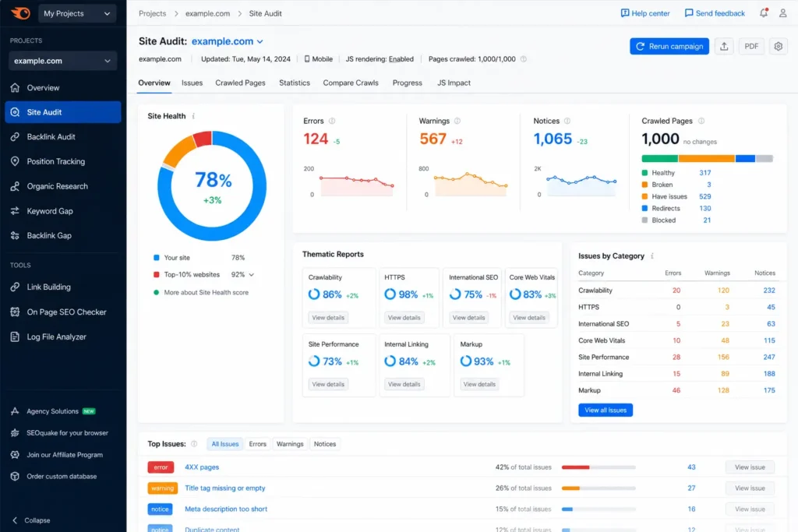
Task: Click the PDF export button
Action: pyautogui.click(x=751, y=46)
